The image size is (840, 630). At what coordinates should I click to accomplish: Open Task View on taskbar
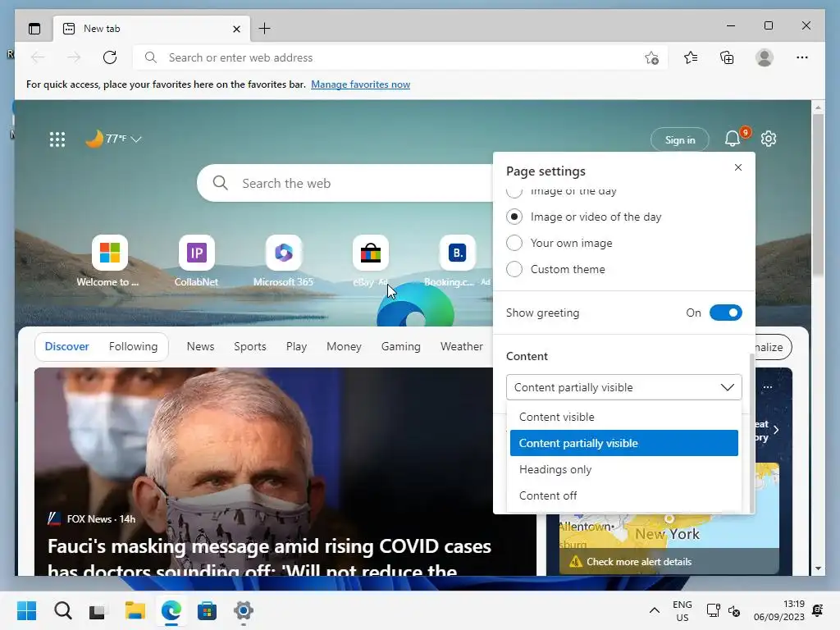[x=98, y=610]
